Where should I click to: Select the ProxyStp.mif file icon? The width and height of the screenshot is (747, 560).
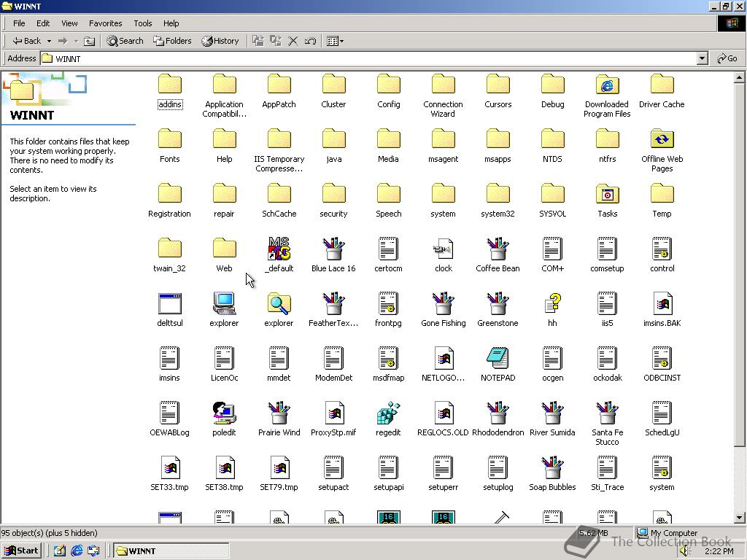coord(333,413)
